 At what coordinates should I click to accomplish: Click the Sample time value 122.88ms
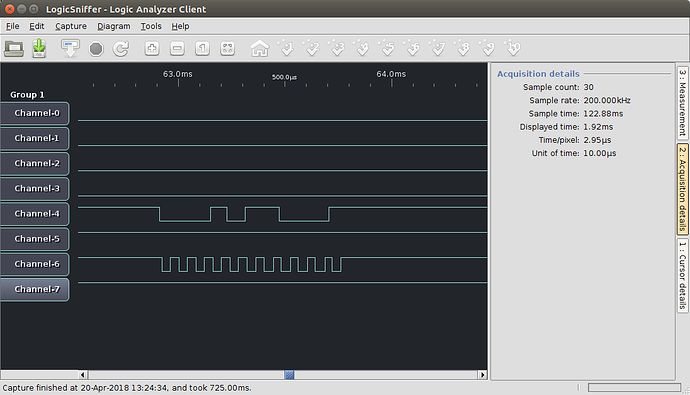tap(603, 113)
